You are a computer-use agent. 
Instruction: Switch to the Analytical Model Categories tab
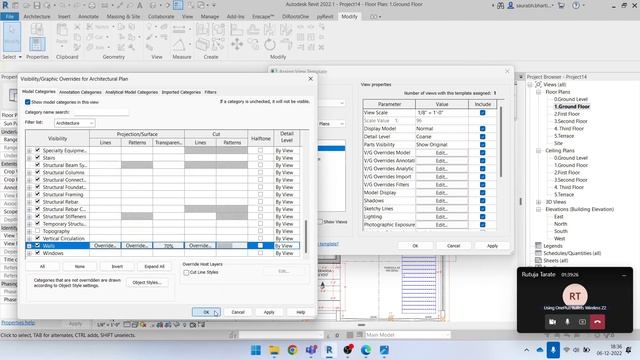click(x=131, y=92)
